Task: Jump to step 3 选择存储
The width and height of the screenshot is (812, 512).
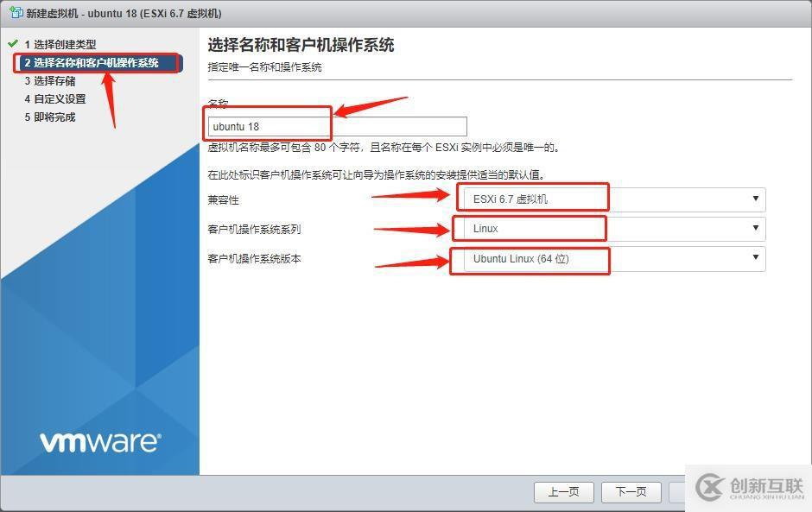Action: 50,81
